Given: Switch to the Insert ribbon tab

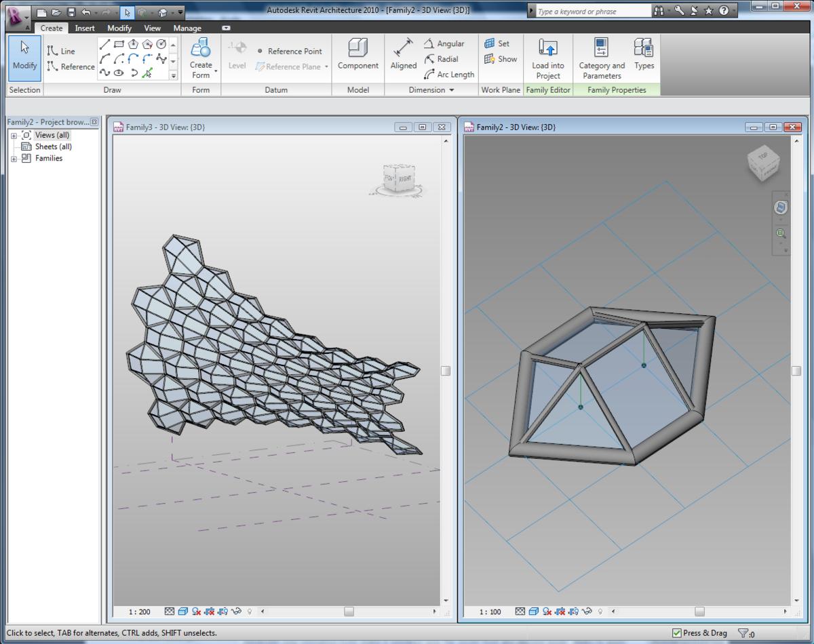Looking at the screenshot, I should (x=85, y=28).
